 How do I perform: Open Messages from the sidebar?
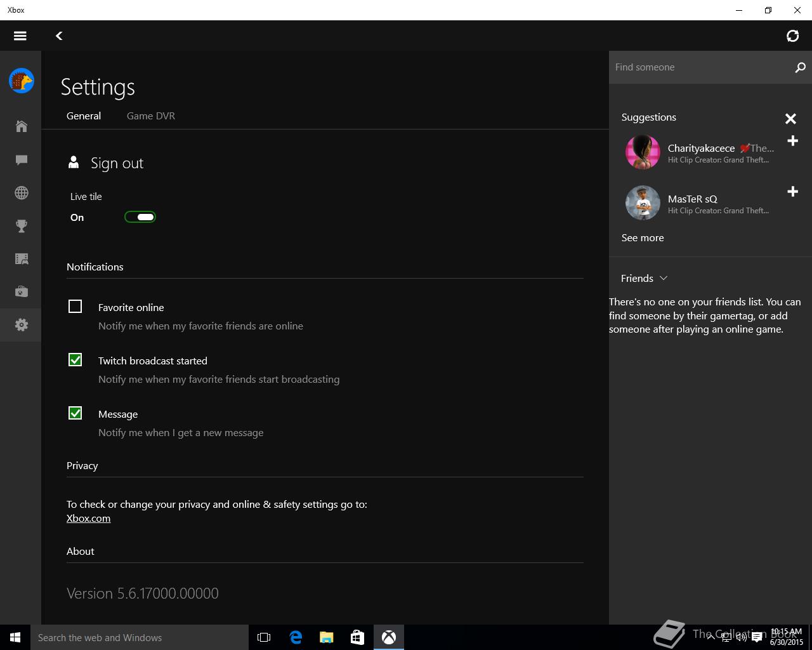(x=22, y=160)
